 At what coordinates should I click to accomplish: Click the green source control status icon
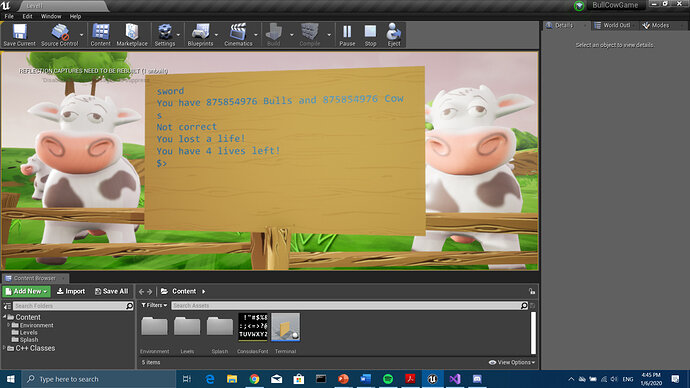point(579,6)
